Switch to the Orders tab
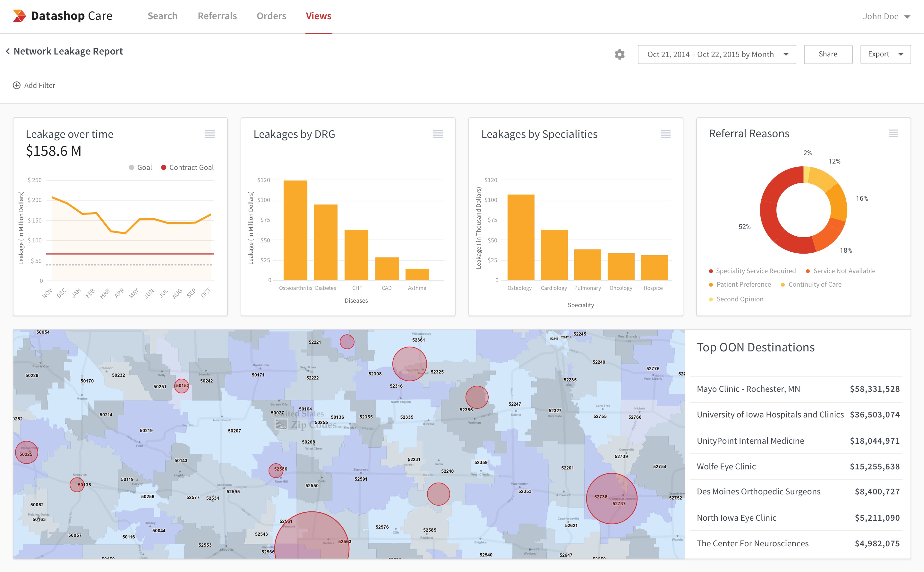924x572 pixels. (271, 16)
